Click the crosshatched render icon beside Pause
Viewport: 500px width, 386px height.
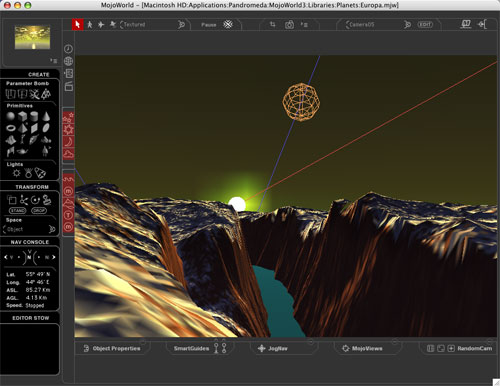click(x=228, y=24)
